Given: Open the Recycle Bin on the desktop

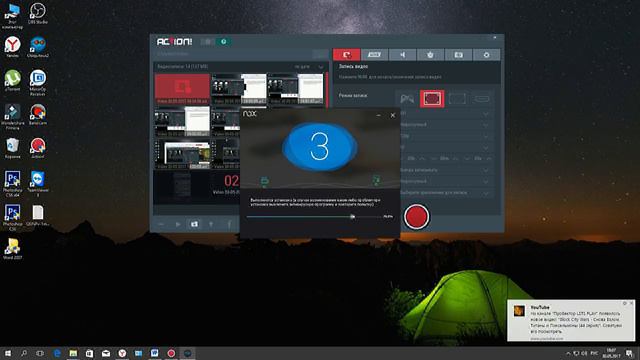Looking at the screenshot, I should (12, 148).
